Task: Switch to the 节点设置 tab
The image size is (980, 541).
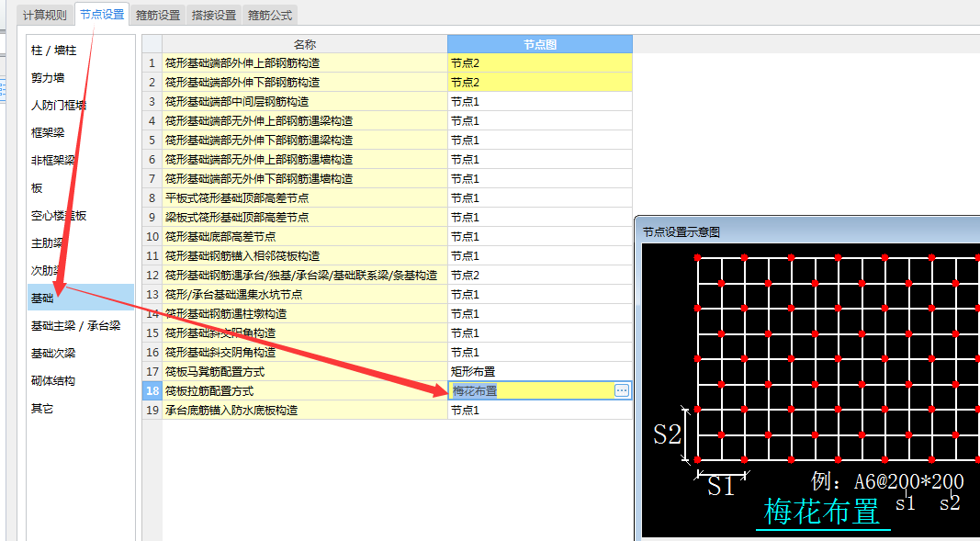Action: 102,15
